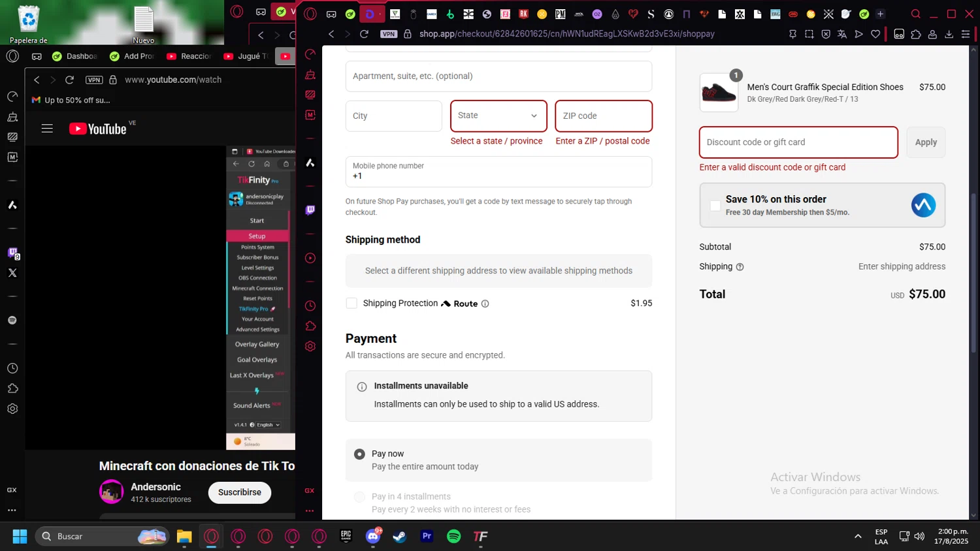Enable the Shipping Protection Route checkbox
Image resolution: width=980 pixels, height=551 pixels.
351,303
